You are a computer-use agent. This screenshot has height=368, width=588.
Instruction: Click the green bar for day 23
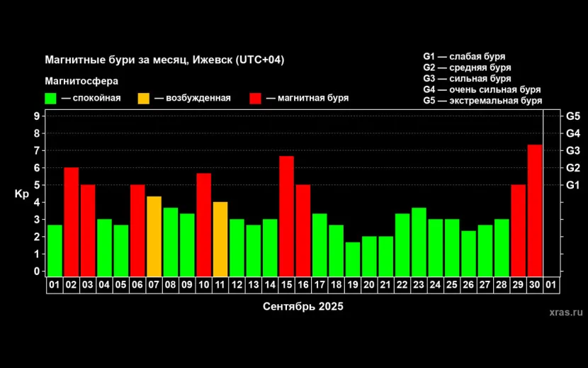pyautogui.click(x=419, y=242)
